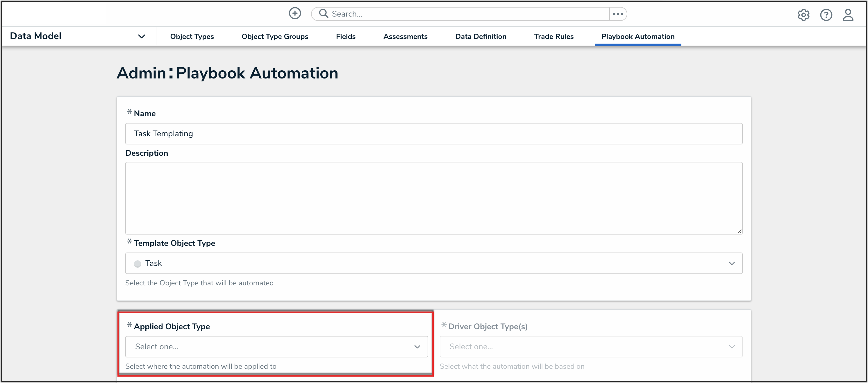Click the magnifying glass search icon
The image size is (868, 383).
point(324,13)
